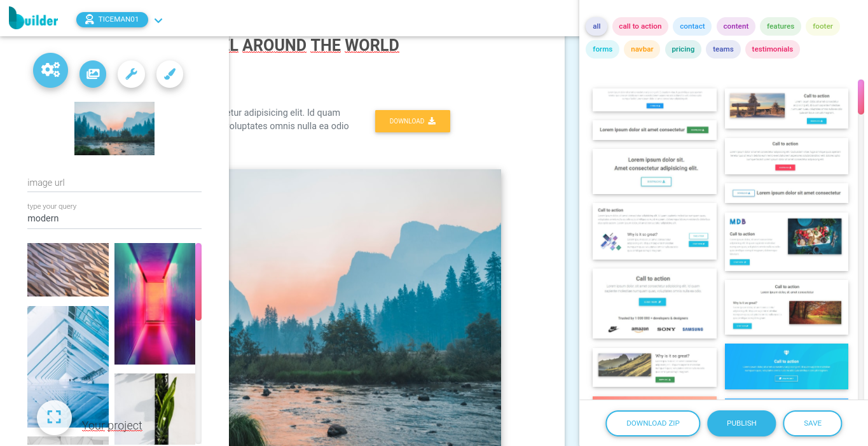Filter by testimonials tag
The height and width of the screenshot is (446, 868).
[772, 49]
